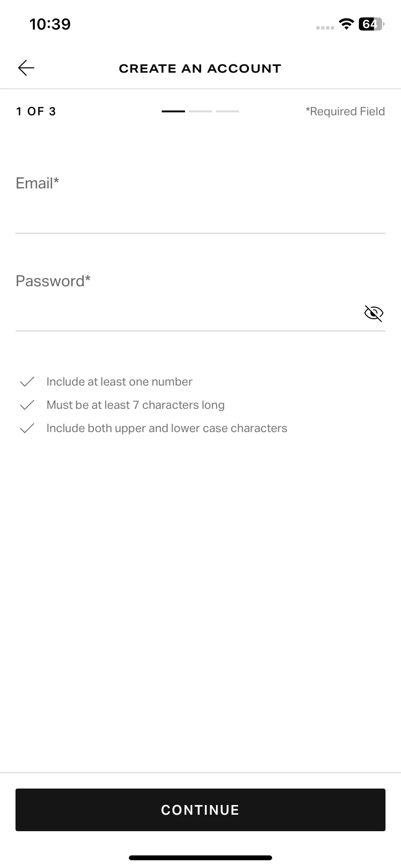Image resolution: width=401 pixels, height=868 pixels.
Task: Tap the Email input field
Action: (x=200, y=202)
